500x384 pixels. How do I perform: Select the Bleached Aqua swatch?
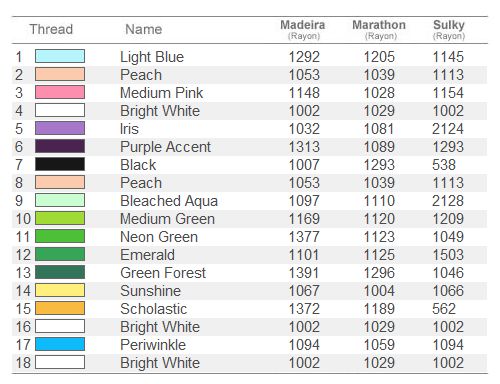[x=60, y=200]
